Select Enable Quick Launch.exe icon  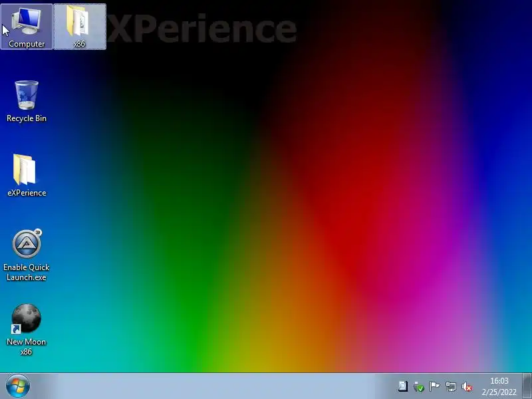pos(27,255)
